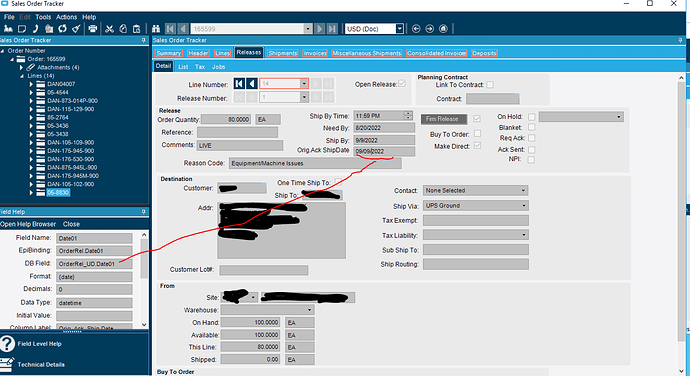This screenshot has width=690, height=376.
Task: Open the USD (Doc) currency dropdown
Action: (x=399, y=29)
